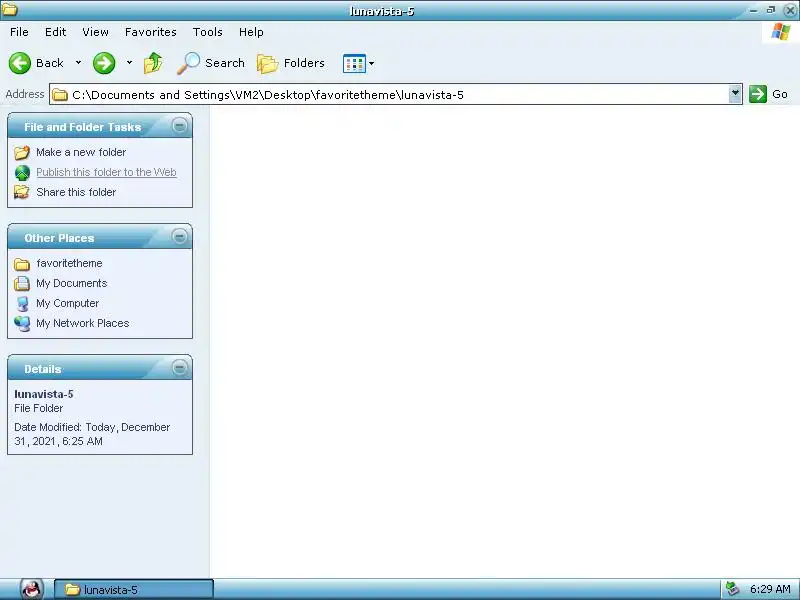Click the Date Modified text in Details

(92, 434)
